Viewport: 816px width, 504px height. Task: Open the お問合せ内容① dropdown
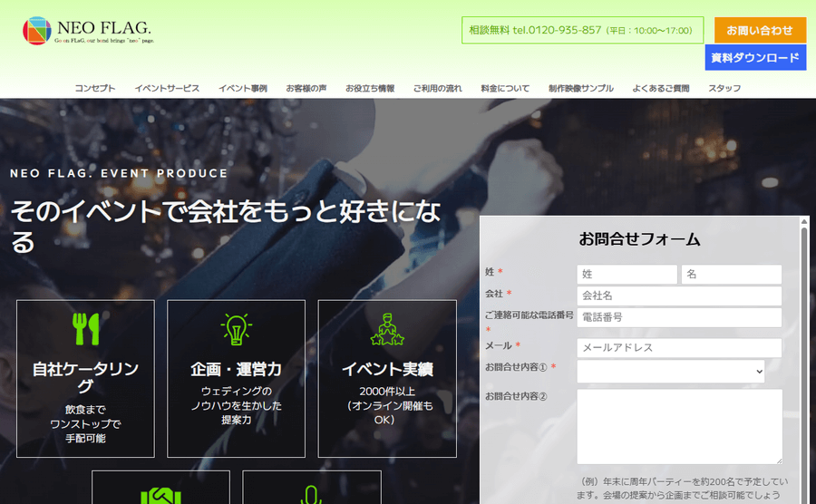[670, 372]
